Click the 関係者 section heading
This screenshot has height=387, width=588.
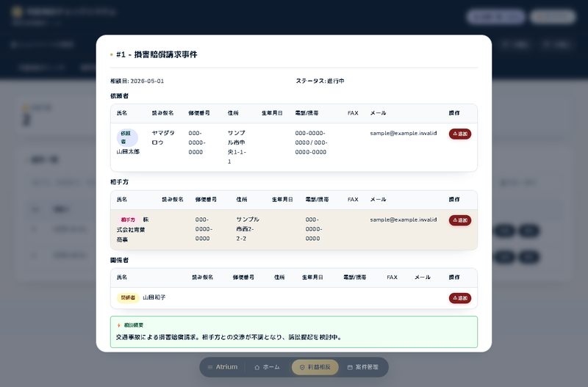point(119,260)
